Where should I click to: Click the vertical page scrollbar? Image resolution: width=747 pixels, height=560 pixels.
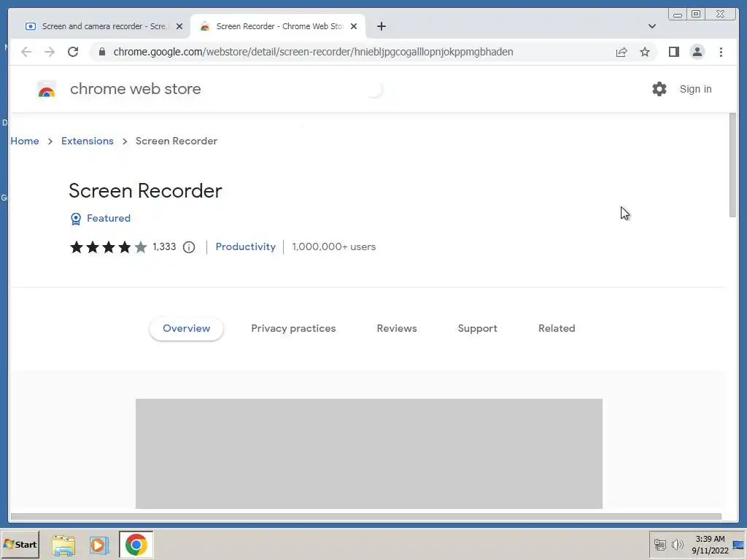(x=732, y=166)
